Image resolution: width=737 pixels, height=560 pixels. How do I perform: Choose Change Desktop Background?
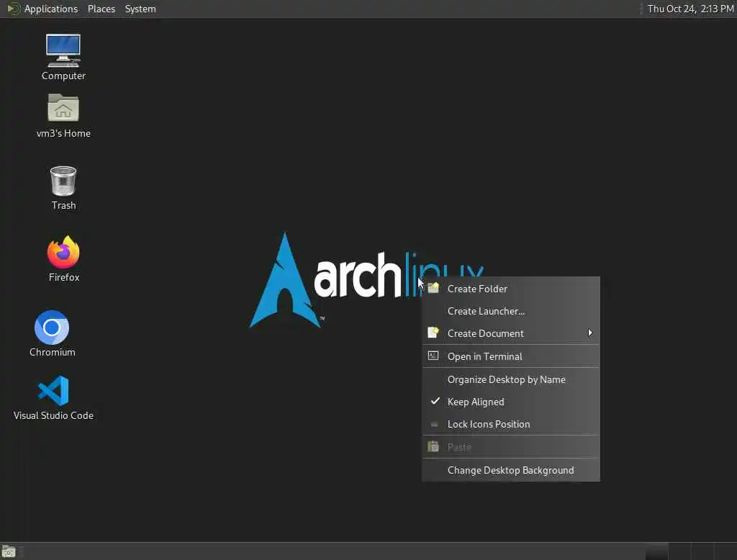[511, 470]
